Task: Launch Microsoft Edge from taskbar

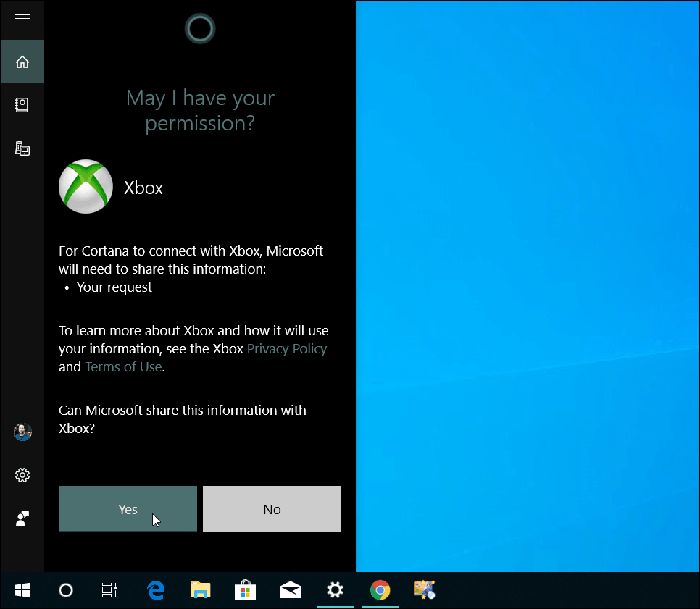Action: pyautogui.click(x=156, y=590)
